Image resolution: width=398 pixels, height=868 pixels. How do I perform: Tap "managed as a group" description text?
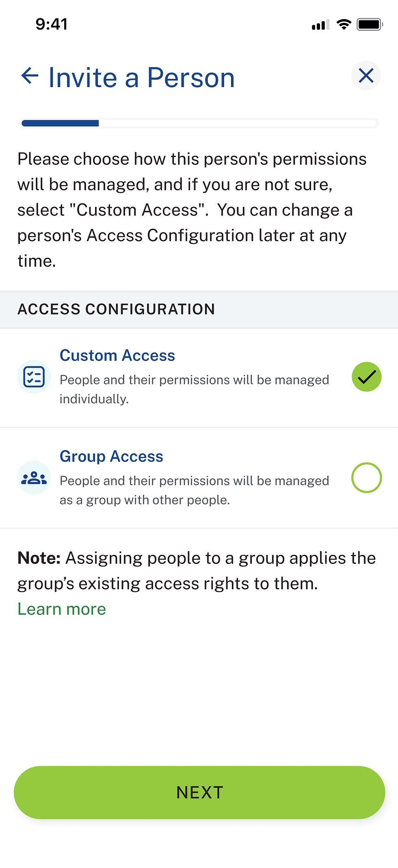pos(194,490)
